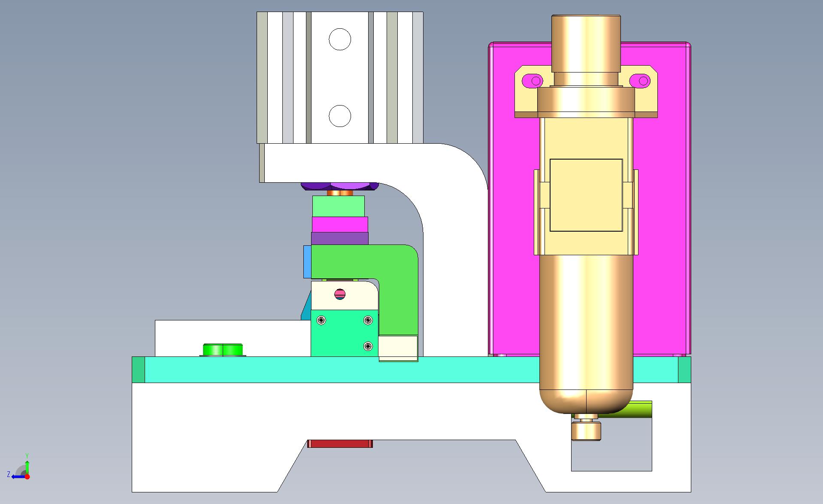The image size is (823, 504).
Task: Select the upper hole on the gray cylinder block
Action: 339,39
